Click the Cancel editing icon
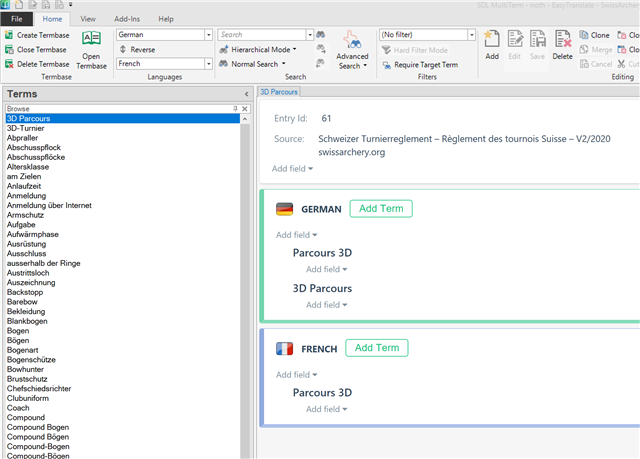Screen dimensions: 640x459 [584, 64]
